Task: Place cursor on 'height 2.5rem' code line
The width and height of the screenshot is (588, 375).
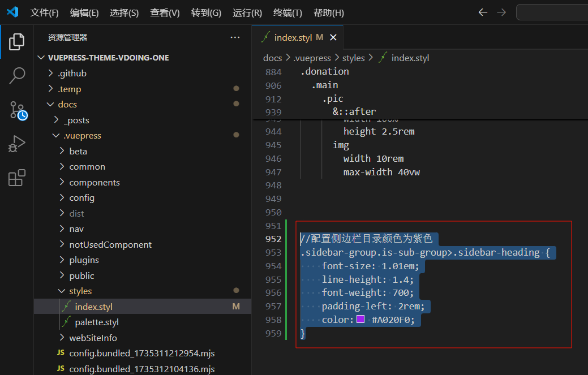Action: coord(379,131)
